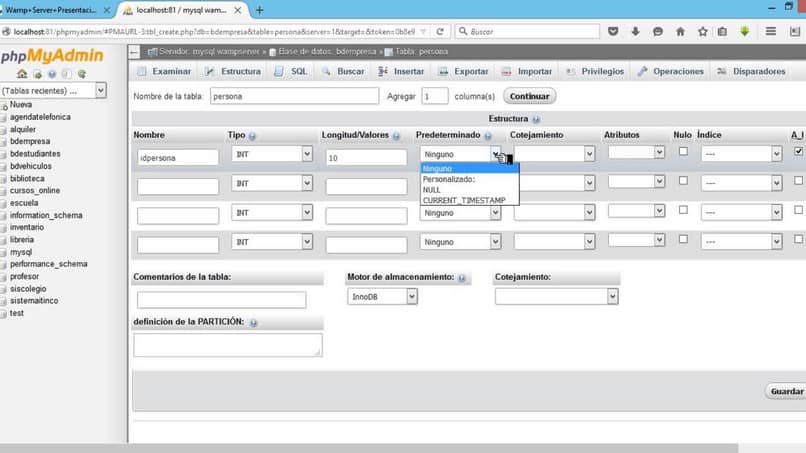The height and width of the screenshot is (453, 806).
Task: Open Atributos dropdown for idpersona row
Action: click(636, 152)
